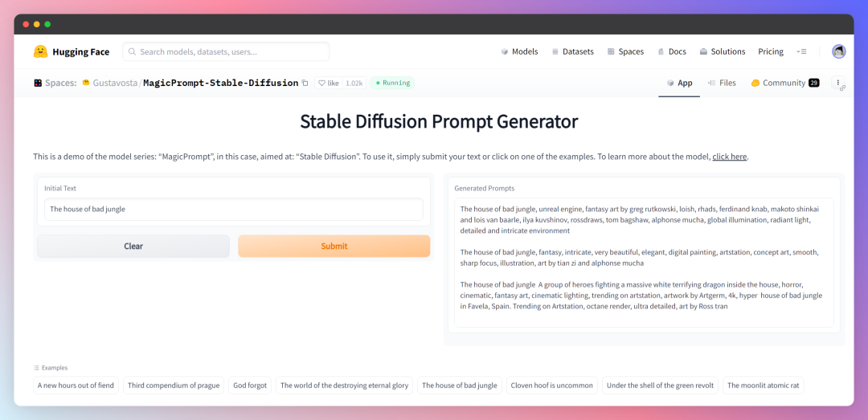Select example 'The house of bad jungle'
Image resolution: width=868 pixels, height=420 pixels.
(460, 385)
